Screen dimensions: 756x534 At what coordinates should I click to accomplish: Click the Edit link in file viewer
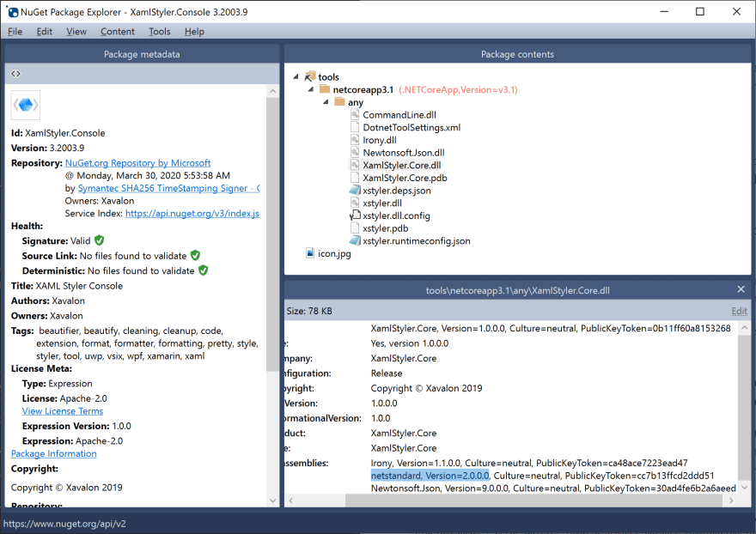tap(739, 311)
